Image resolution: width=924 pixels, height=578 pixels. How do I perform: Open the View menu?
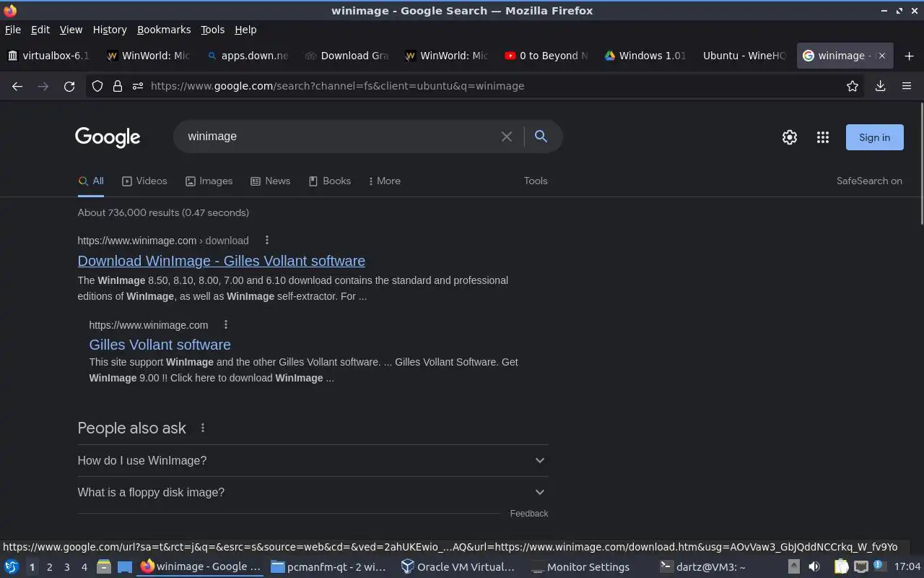[71, 30]
